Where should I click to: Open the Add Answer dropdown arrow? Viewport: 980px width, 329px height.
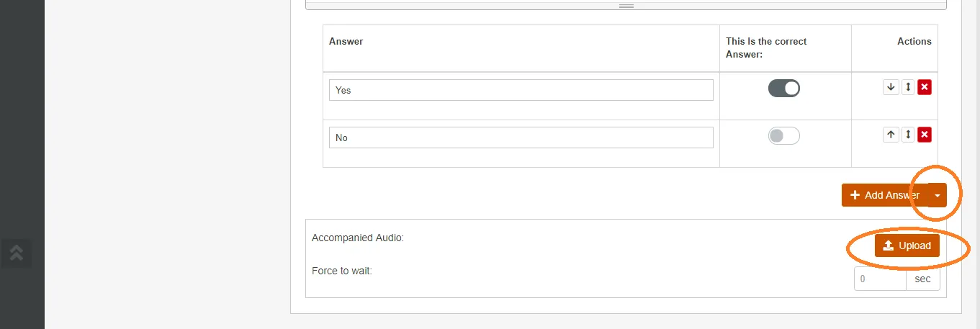(937, 195)
